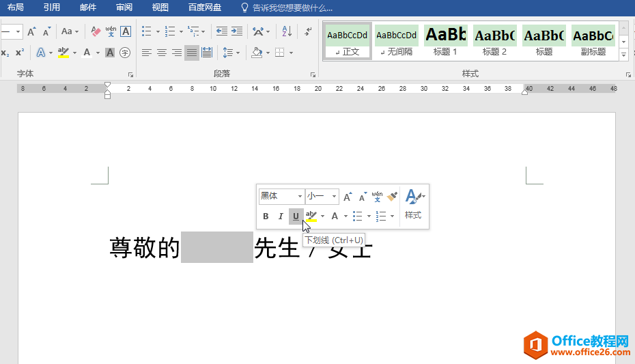Decrease paragraph indent

[221, 31]
